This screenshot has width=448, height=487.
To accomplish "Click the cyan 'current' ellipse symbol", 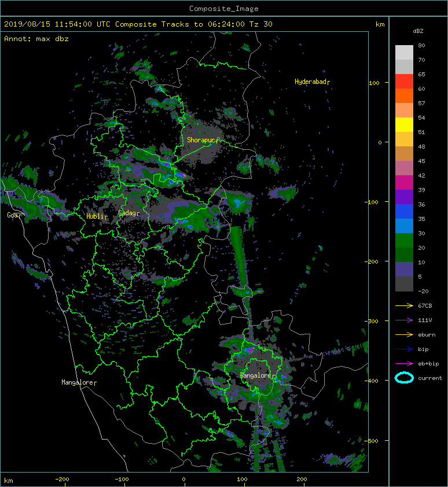I will point(404,378).
